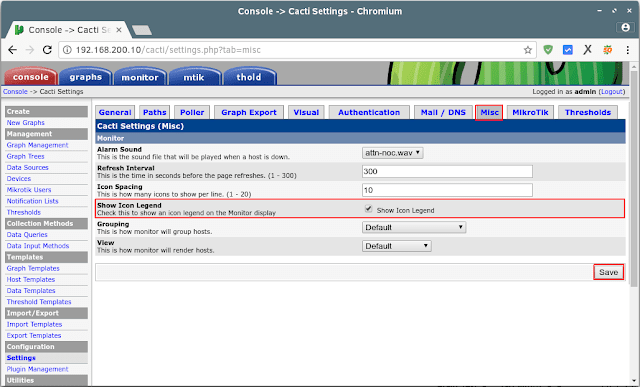This screenshot has width=640, height=387.
Task: Click the Logout link
Action: [x=611, y=92]
